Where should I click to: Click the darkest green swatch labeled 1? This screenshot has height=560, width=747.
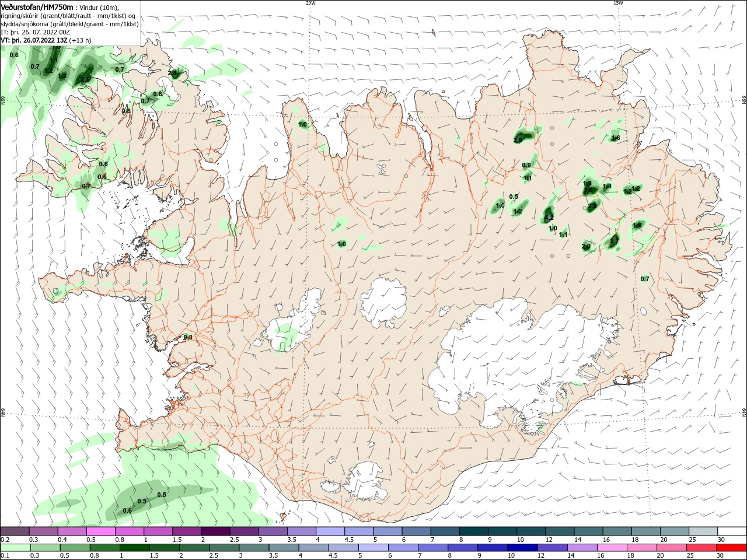click(134, 548)
